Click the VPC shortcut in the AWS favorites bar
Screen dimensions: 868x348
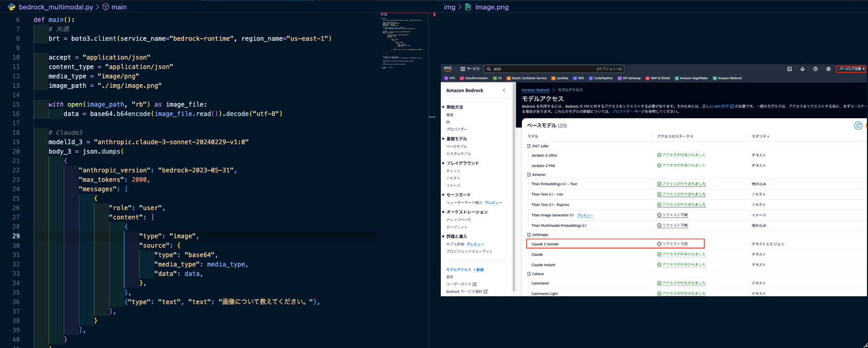450,78
